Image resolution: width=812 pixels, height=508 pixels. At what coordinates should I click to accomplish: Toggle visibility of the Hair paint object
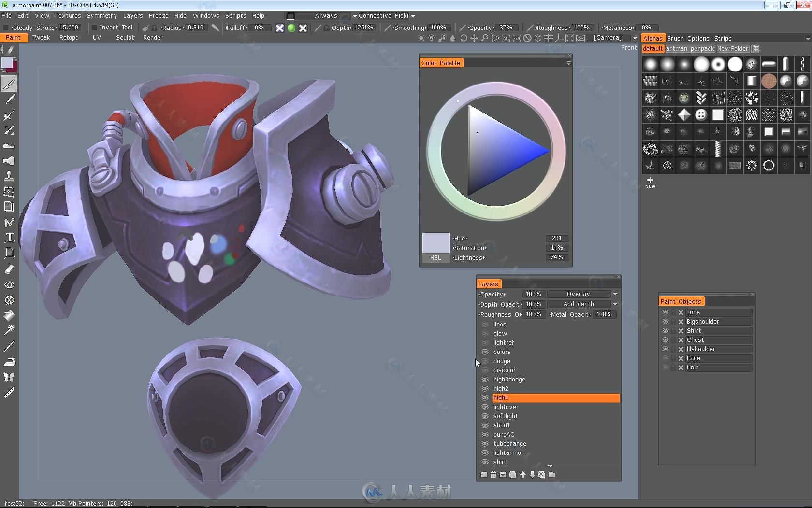click(665, 367)
